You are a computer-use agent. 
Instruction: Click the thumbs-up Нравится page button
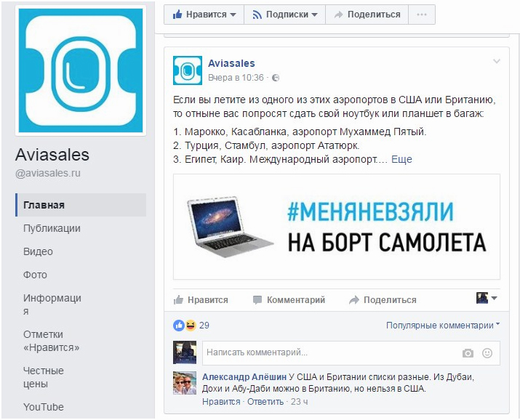coord(204,15)
